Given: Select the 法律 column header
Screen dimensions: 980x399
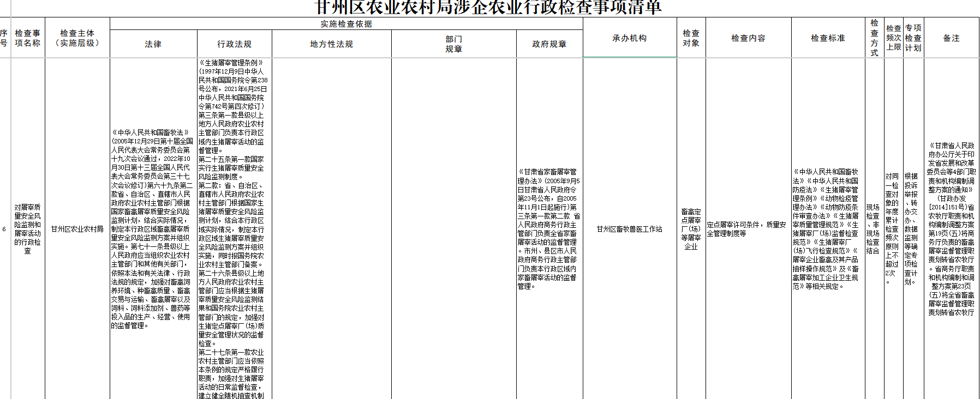Looking at the screenshot, I should coord(153,44).
